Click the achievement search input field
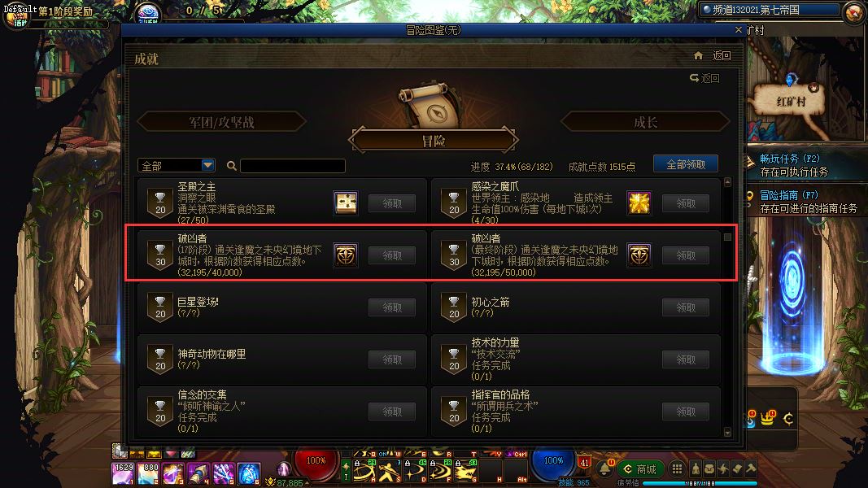The image size is (868, 488). point(293,165)
